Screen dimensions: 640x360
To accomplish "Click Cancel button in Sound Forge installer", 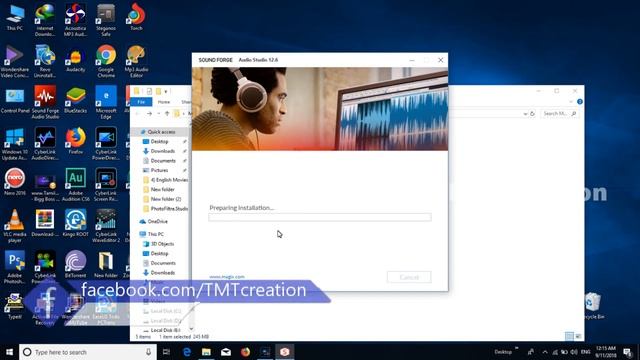I will pyautogui.click(x=409, y=277).
